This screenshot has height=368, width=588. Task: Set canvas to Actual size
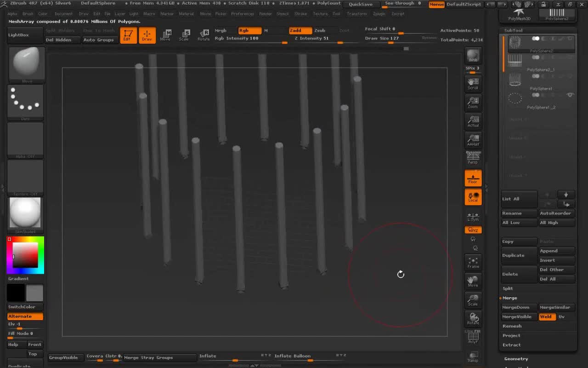tap(473, 121)
